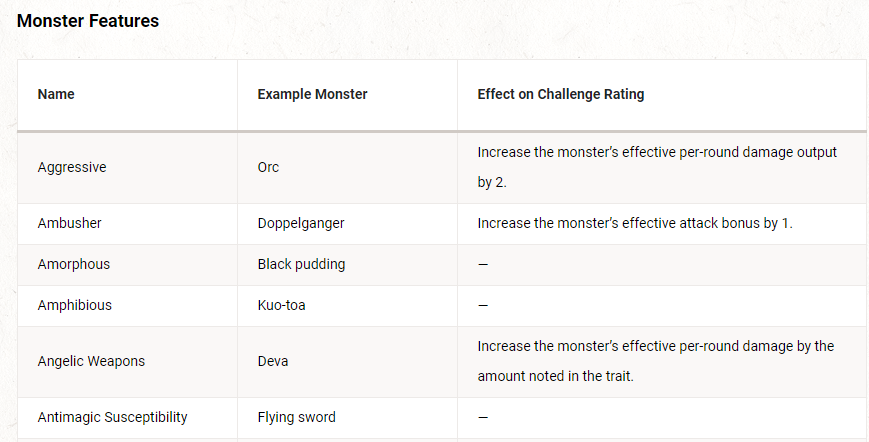
Task: Click the Kuo-toa example monster cell
Action: (x=281, y=305)
